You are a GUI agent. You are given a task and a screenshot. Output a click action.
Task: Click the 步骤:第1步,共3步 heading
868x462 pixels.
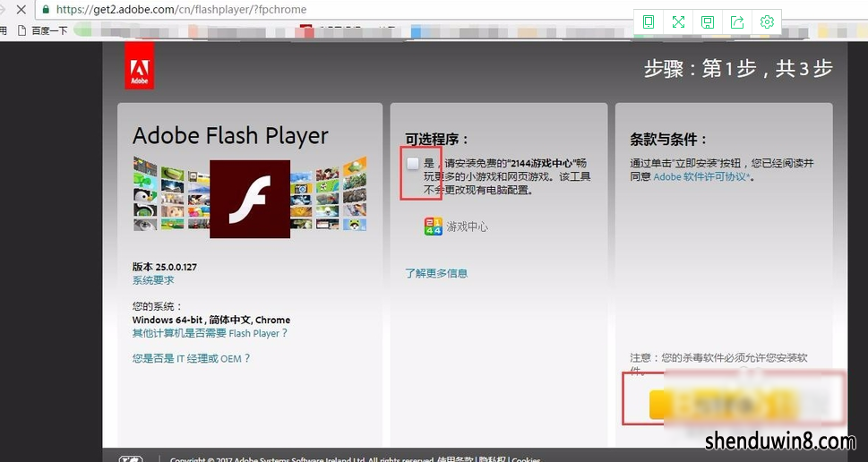[x=738, y=69]
